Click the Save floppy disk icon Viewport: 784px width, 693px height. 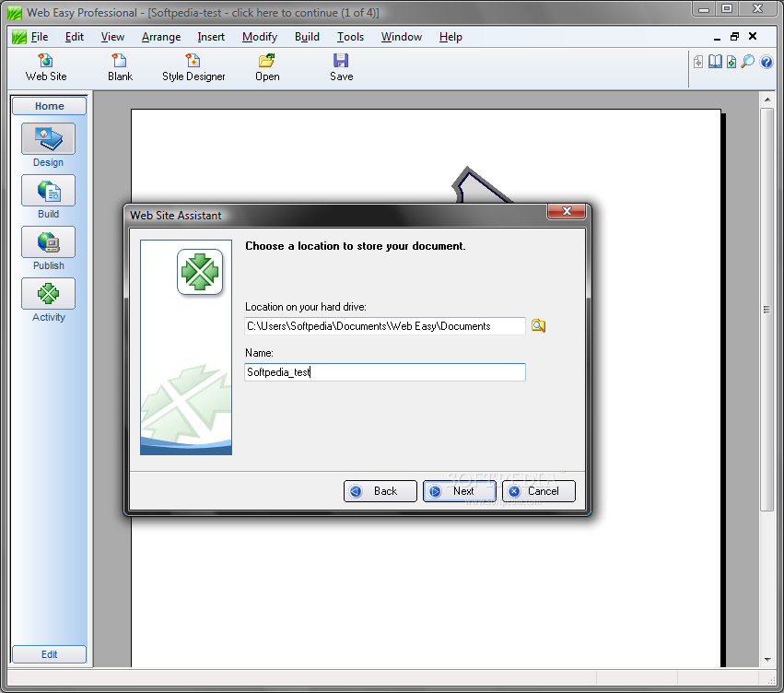(342, 67)
